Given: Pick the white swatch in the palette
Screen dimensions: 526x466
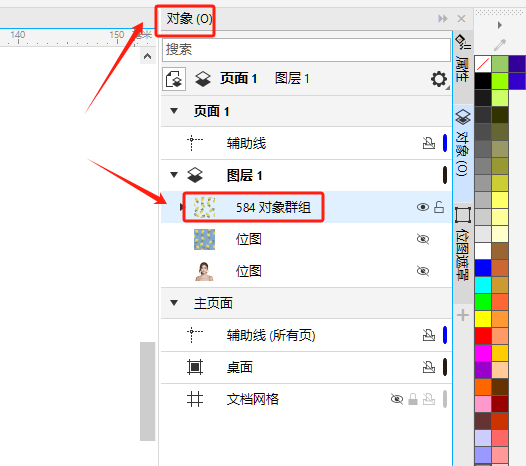Looking at the screenshot, I should [x=483, y=251].
